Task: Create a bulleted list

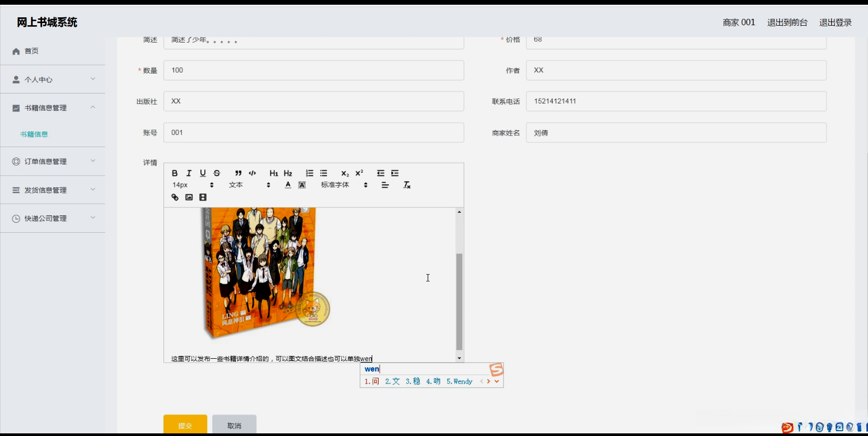Action: tap(324, 173)
